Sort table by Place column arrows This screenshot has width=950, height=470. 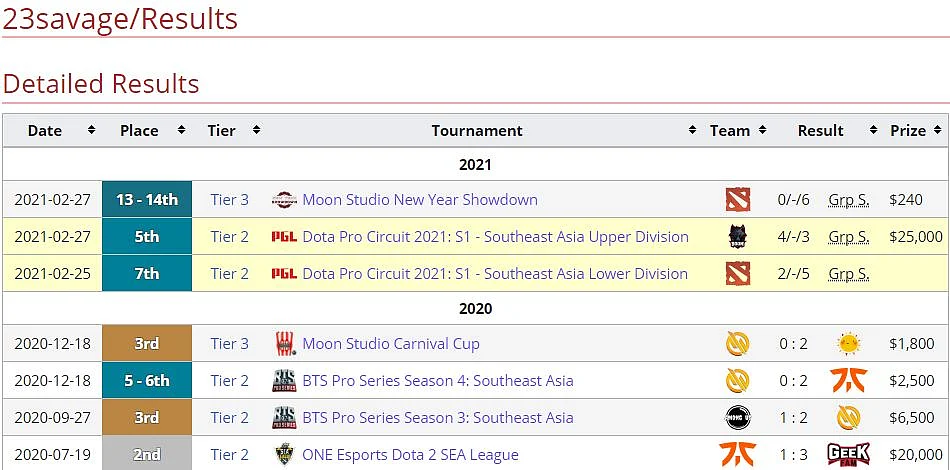181,130
